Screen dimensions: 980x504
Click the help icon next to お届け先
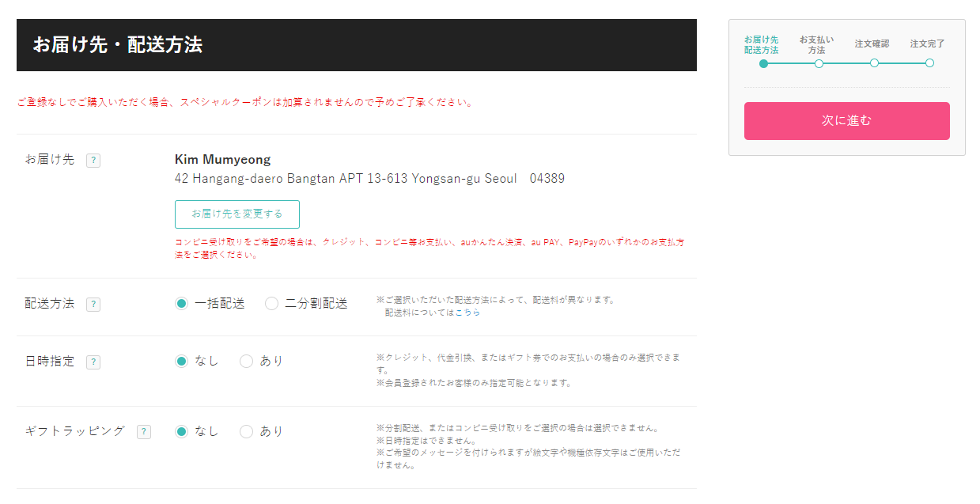(93, 161)
